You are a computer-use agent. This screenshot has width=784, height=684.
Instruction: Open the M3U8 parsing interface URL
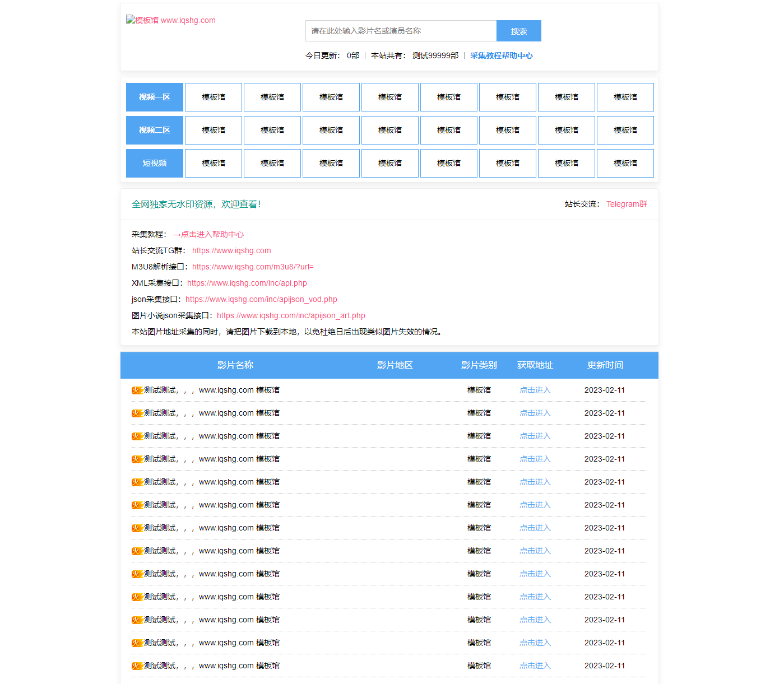tap(253, 267)
